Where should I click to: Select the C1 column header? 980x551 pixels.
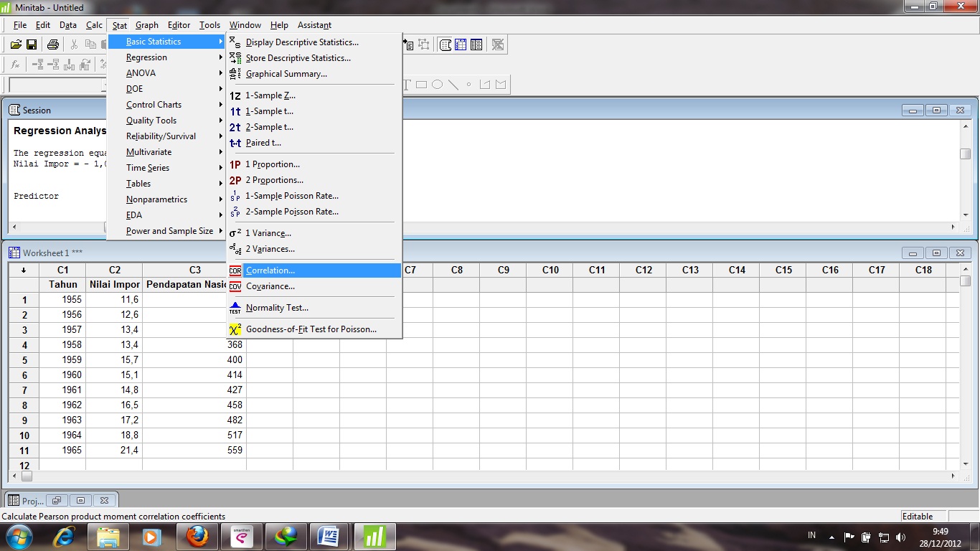[x=62, y=270]
